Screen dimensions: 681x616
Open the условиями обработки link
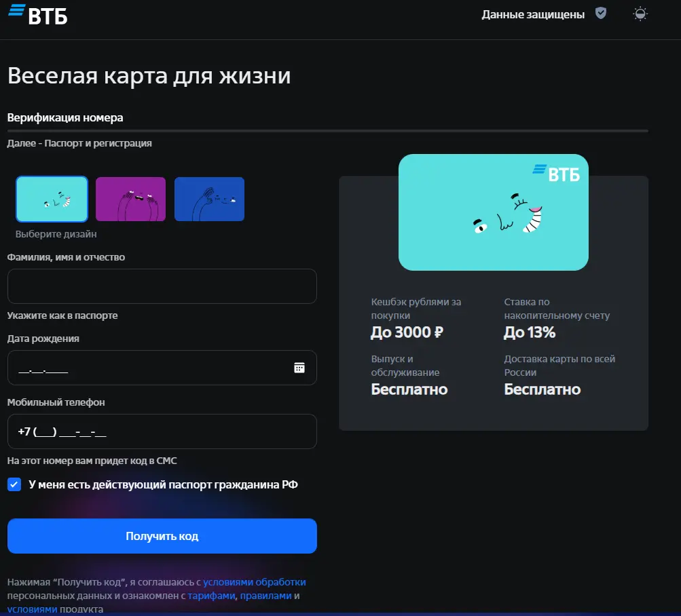click(255, 582)
